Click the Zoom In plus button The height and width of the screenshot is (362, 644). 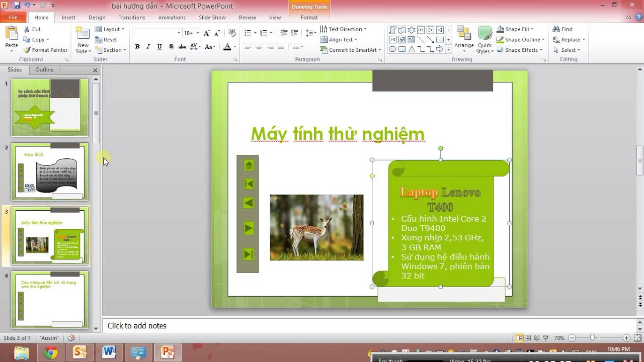point(626,338)
